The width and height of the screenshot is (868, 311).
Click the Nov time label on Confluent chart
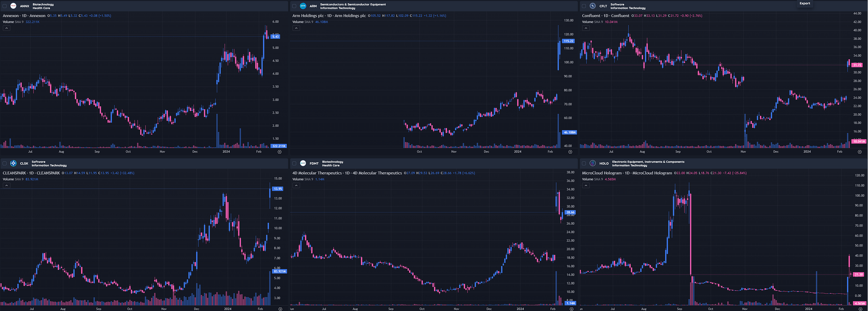click(743, 152)
